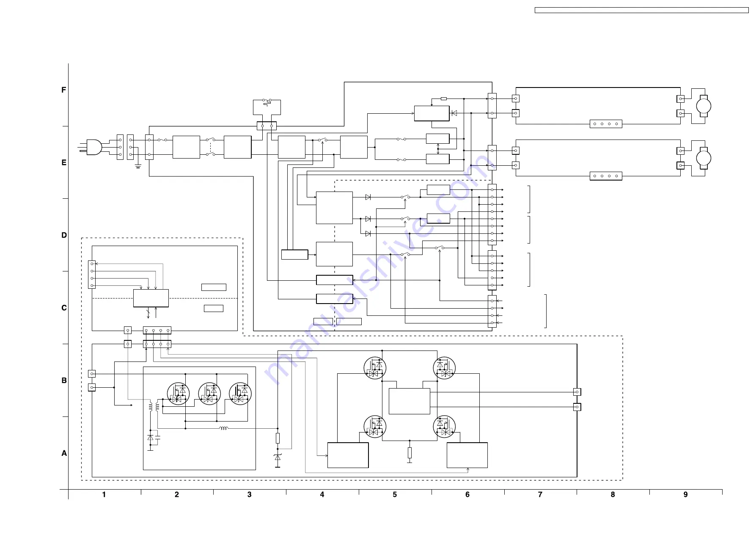756x534 pixels.
Task: Click the earth ground symbol
Action: point(137,166)
